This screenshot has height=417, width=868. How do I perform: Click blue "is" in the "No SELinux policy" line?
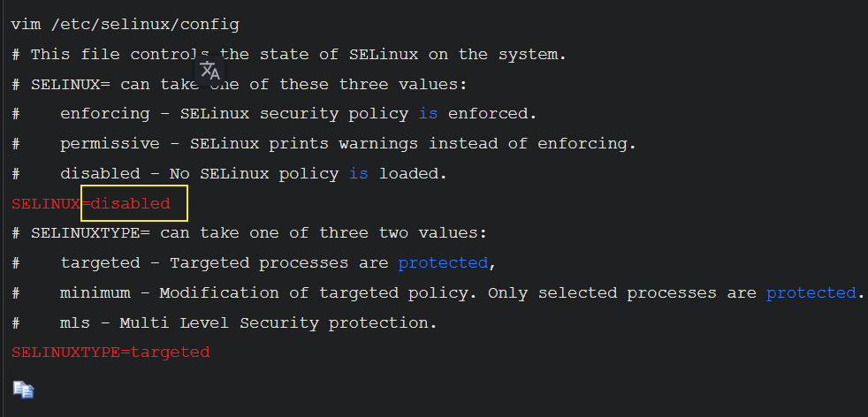coord(358,174)
